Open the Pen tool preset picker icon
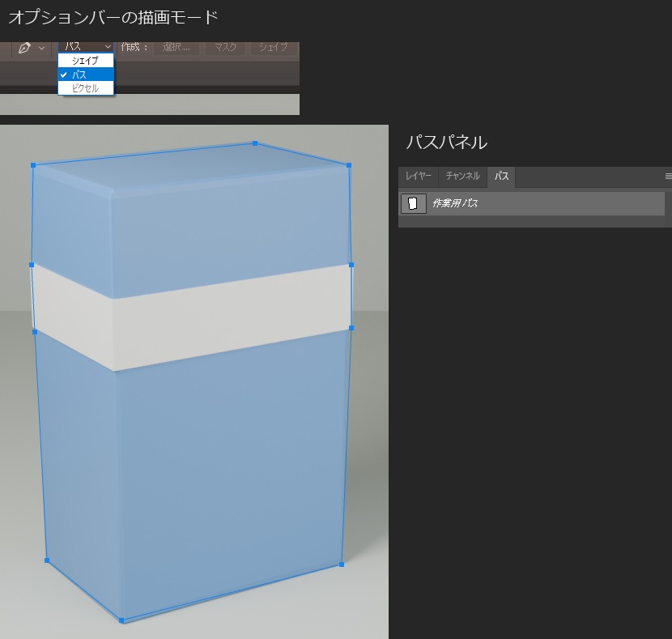This screenshot has width=672, height=639. pyautogui.click(x=24, y=48)
